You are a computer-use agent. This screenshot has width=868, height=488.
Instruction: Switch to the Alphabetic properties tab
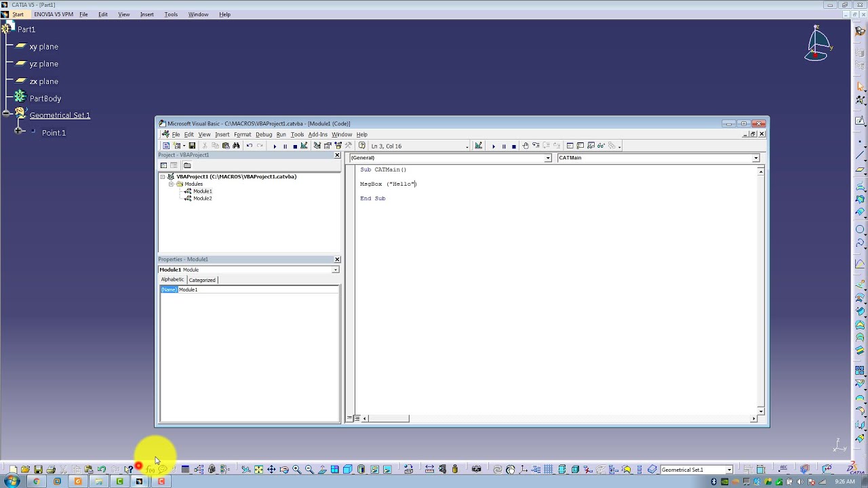point(172,279)
